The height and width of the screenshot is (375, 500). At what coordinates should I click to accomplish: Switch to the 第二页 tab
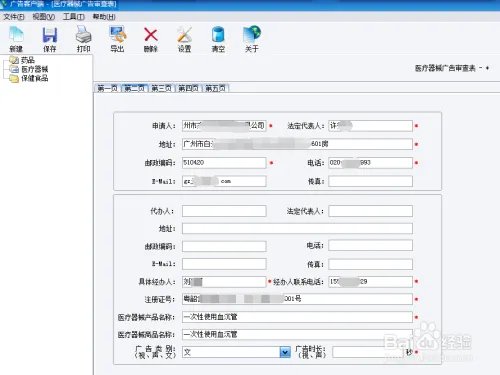135,88
